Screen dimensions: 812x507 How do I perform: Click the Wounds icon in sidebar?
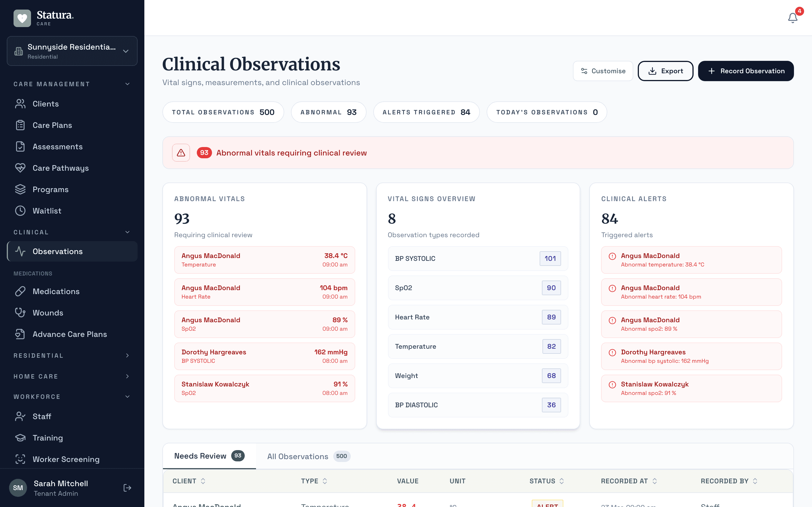pyautogui.click(x=20, y=313)
